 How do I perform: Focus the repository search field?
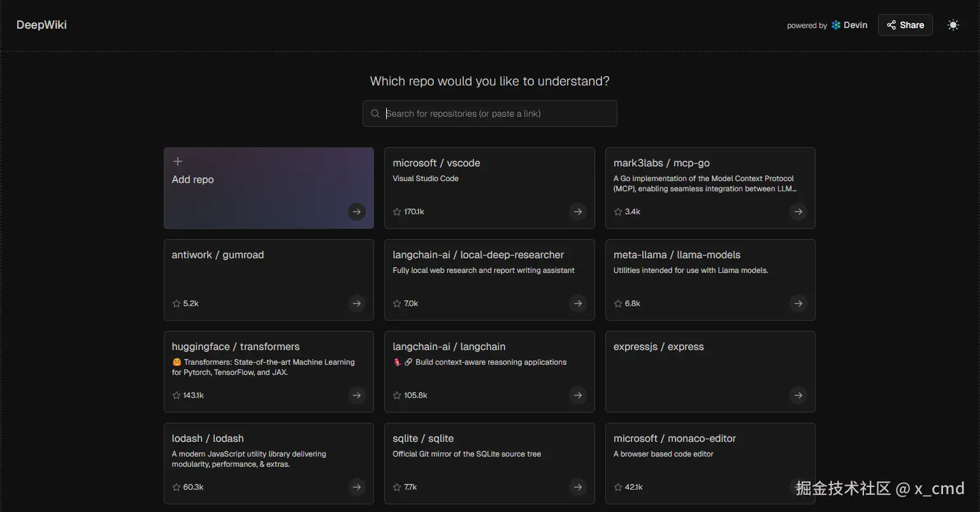pos(490,113)
